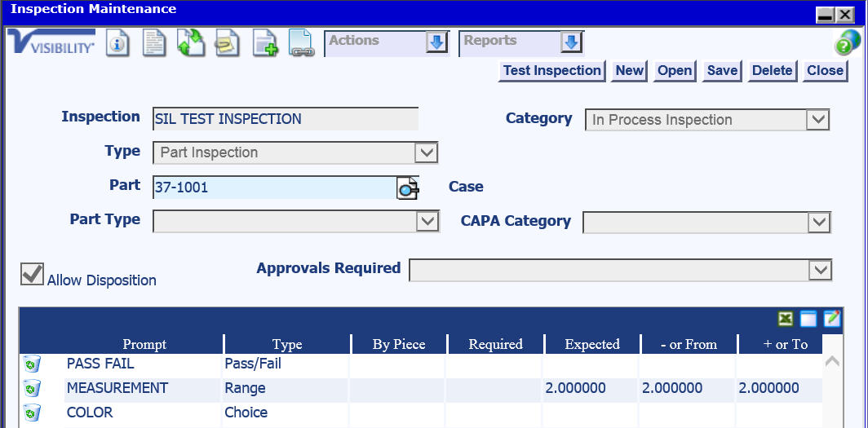
Task: Click the Visibility logo
Action: click(x=52, y=42)
